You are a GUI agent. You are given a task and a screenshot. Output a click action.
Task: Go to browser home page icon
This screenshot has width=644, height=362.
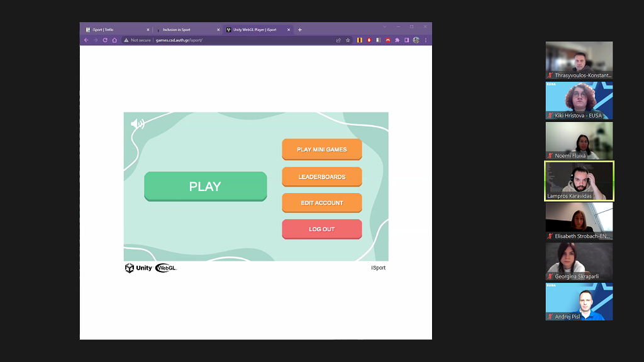[114, 40]
